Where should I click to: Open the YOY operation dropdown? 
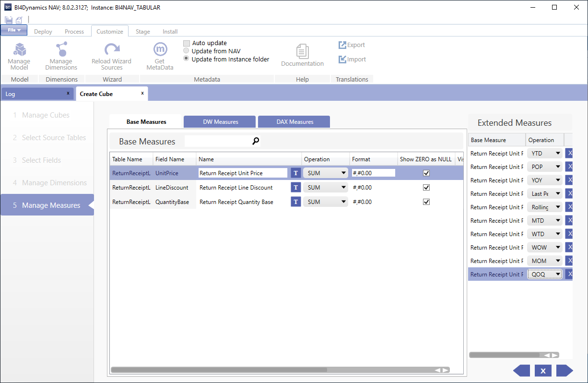point(545,180)
